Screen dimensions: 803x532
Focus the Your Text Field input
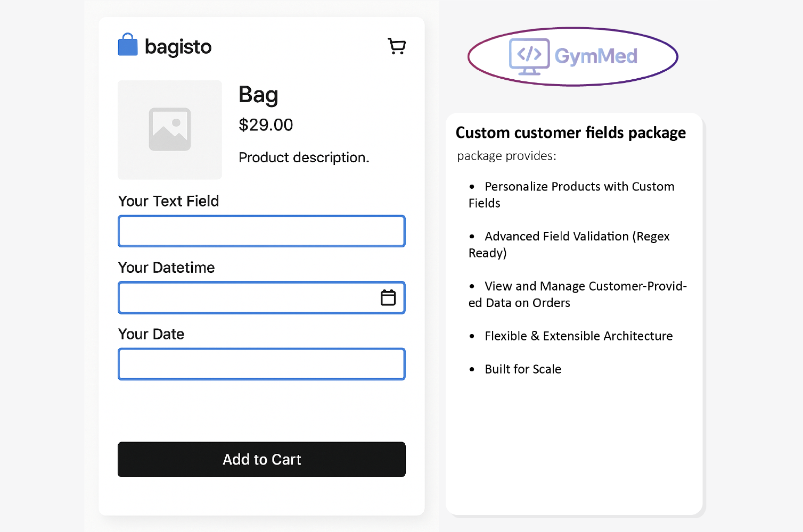click(x=261, y=231)
